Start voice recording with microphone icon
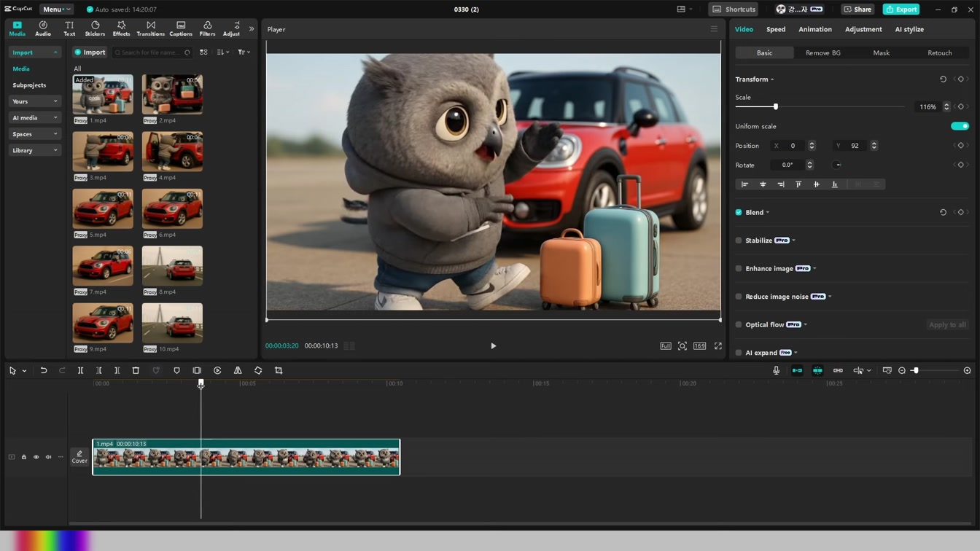Viewport: 980px width, 551px height. coord(776,370)
